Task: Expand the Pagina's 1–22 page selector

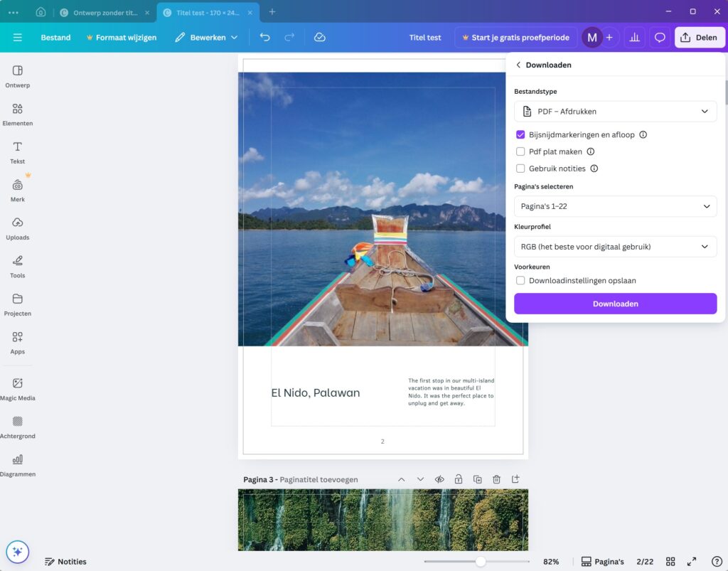Action: 615,206
